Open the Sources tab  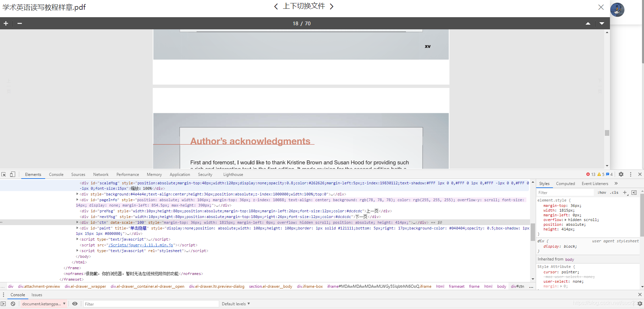point(78,174)
